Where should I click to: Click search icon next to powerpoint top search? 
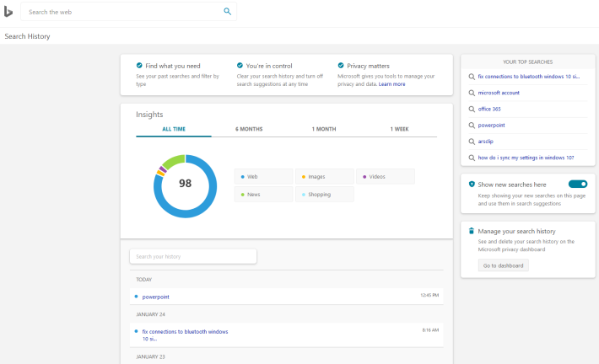(x=472, y=126)
